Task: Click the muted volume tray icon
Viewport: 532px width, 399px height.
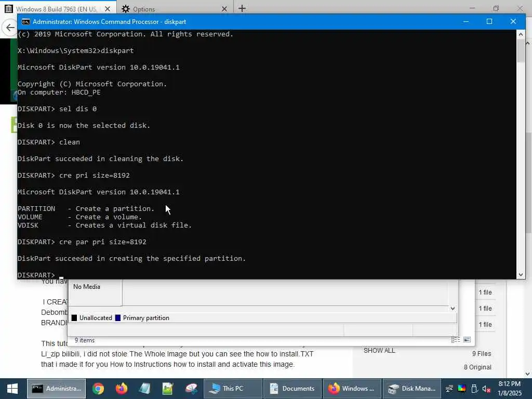Action: tap(486, 389)
